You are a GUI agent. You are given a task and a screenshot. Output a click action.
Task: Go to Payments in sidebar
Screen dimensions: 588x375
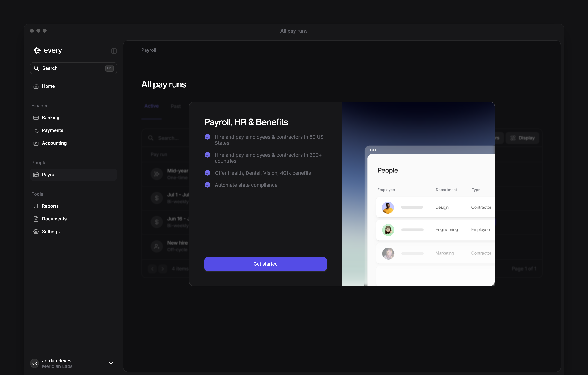73,130
